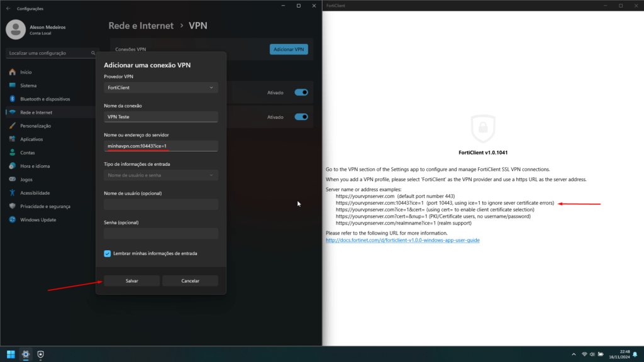Show hidden system tray icons chevron

coord(574,354)
